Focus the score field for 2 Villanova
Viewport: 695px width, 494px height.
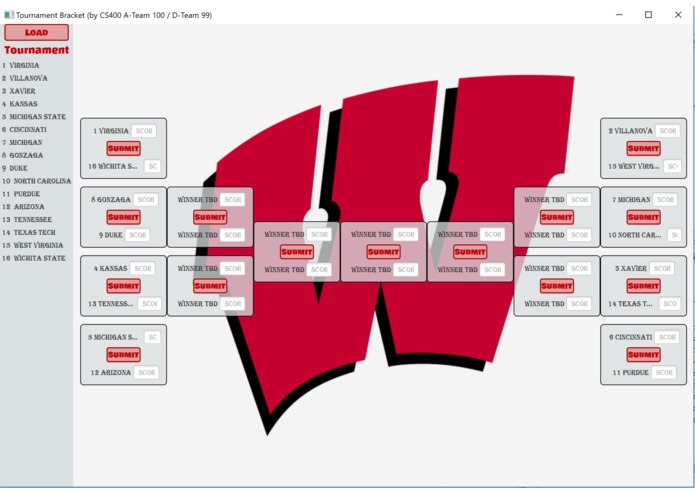click(x=668, y=131)
